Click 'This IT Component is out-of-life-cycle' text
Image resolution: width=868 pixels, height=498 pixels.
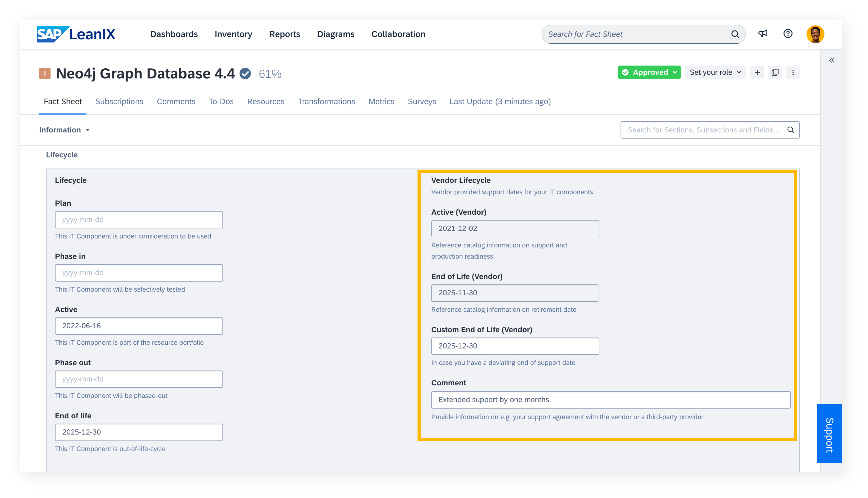(110, 449)
